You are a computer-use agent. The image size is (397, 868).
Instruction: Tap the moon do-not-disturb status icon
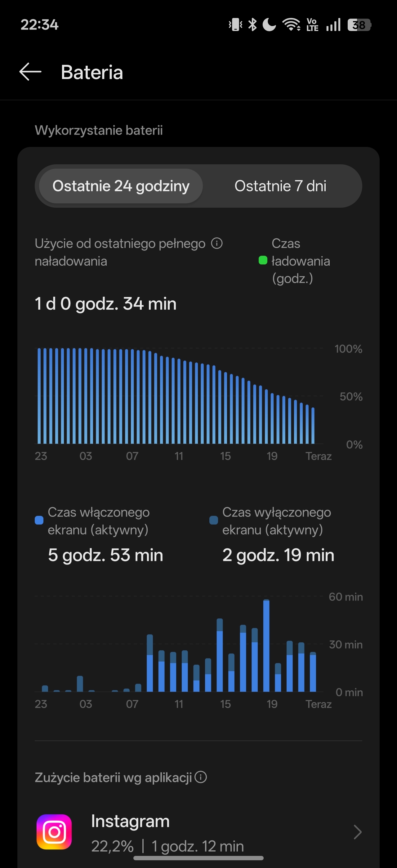[269, 24]
